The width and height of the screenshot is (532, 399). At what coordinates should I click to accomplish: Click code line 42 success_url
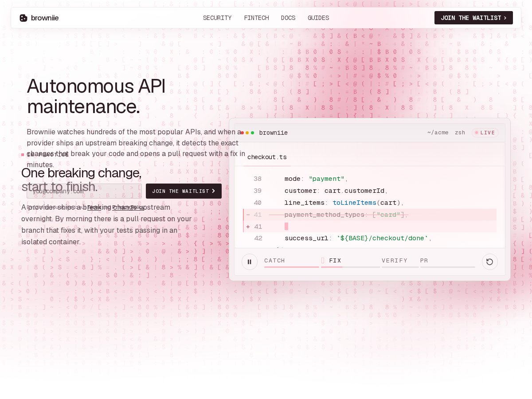(370, 238)
